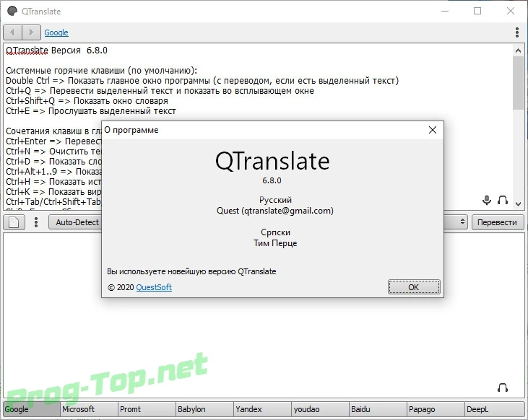Switch to the Babylon service tab
This screenshot has height=420, width=528.
click(204, 409)
